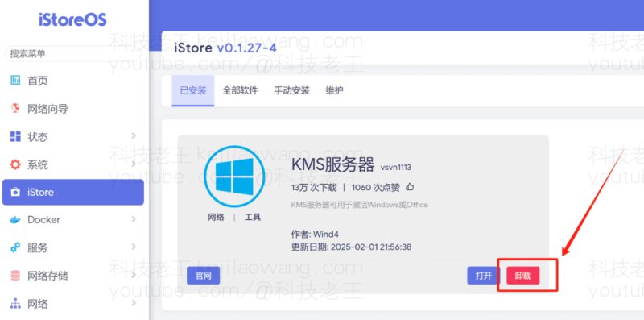Click the network wizard globe icon
644x320 pixels.
[15, 108]
